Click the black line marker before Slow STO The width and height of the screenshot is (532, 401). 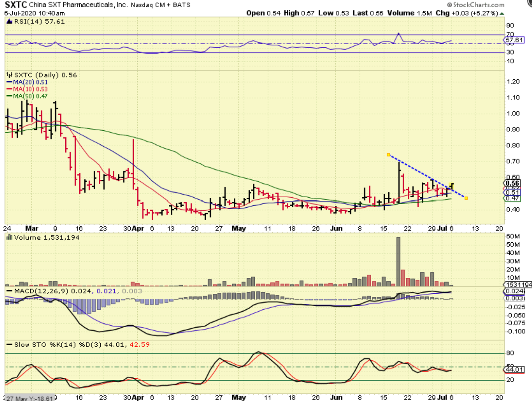(10, 344)
